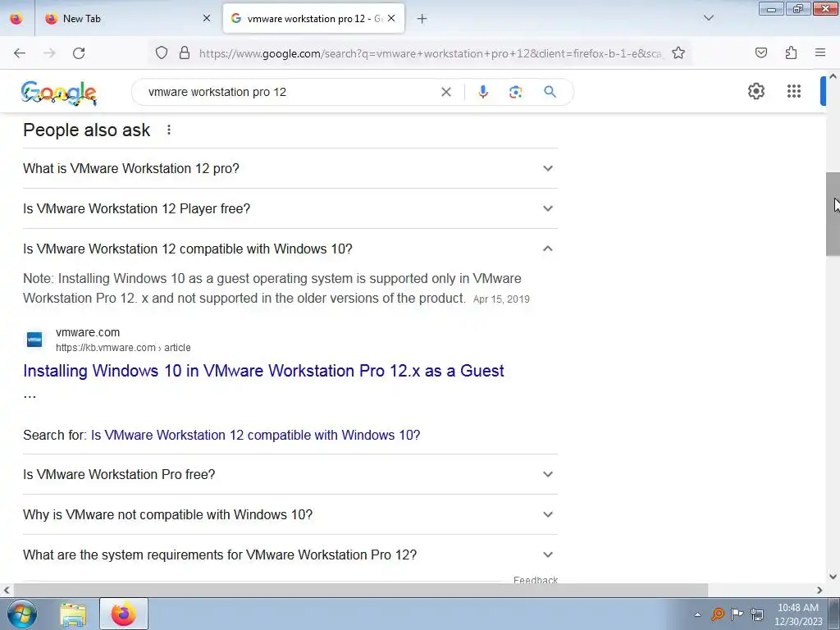840x630 pixels.
Task: Click the vertical scrollbar thumb
Action: (x=833, y=214)
